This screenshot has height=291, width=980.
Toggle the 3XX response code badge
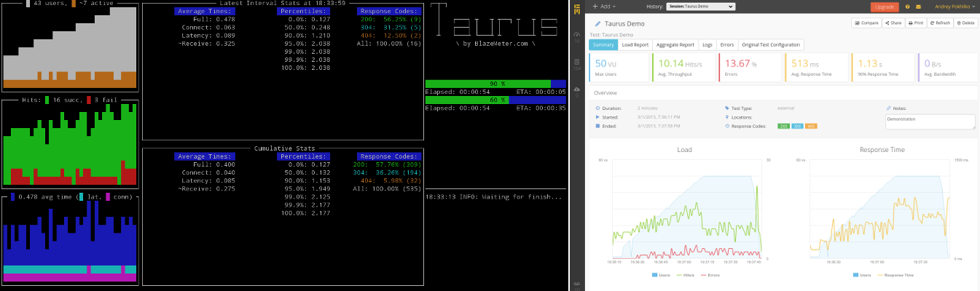pyautogui.click(x=797, y=126)
